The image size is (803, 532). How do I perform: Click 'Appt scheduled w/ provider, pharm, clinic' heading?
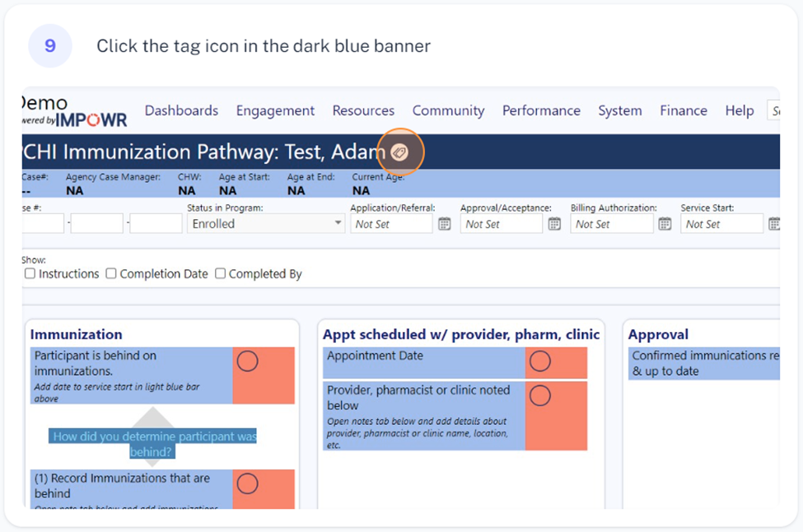point(461,334)
